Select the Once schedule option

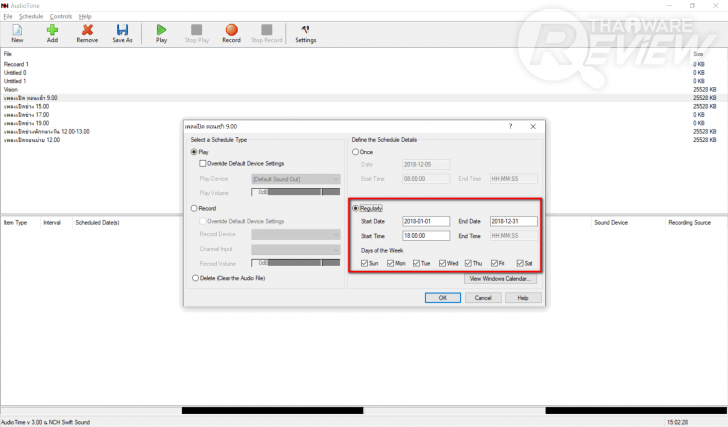pos(355,152)
